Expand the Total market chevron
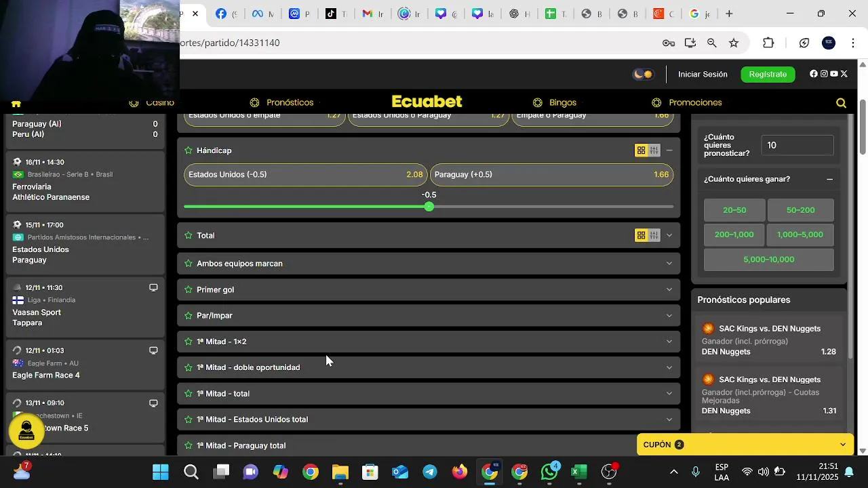 669,235
